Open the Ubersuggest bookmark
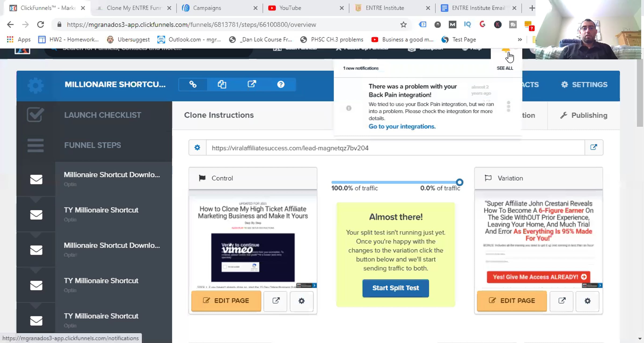The image size is (644, 343). tap(128, 40)
